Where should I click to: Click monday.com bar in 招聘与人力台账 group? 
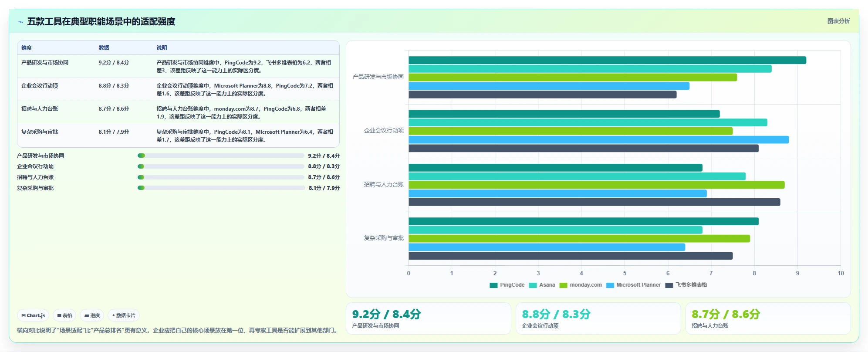(x=596, y=185)
